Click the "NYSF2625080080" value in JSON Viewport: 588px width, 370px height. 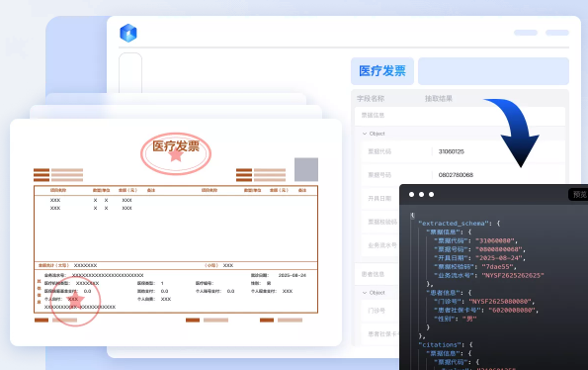coord(500,302)
